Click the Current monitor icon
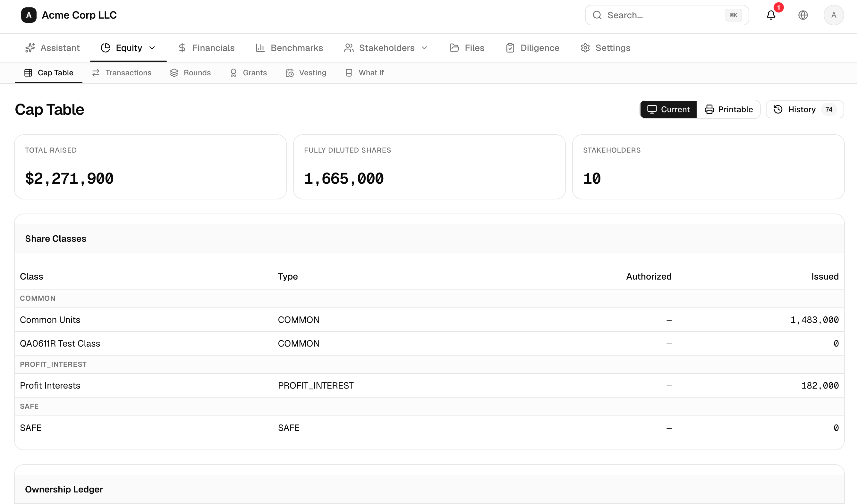This screenshot has height=504, width=857. (652, 109)
